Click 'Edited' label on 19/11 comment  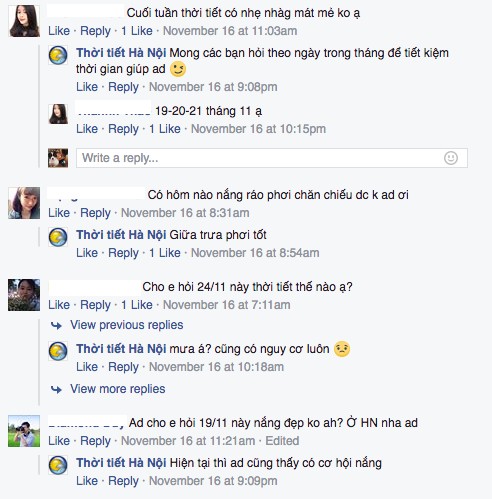[282, 441]
